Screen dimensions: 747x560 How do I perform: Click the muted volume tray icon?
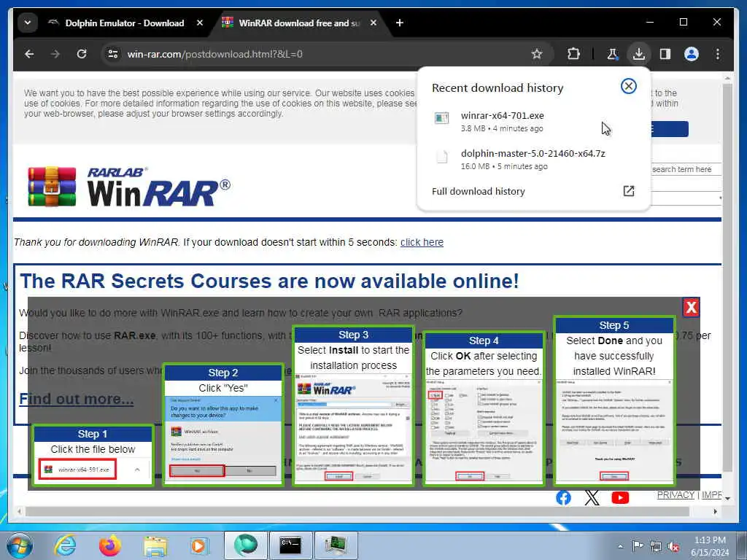[x=673, y=546]
